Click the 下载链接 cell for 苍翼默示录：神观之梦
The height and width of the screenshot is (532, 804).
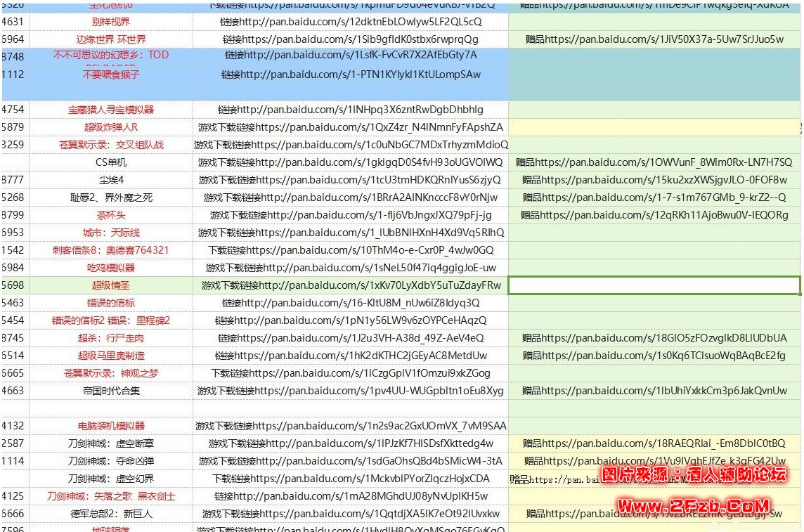coord(351,374)
